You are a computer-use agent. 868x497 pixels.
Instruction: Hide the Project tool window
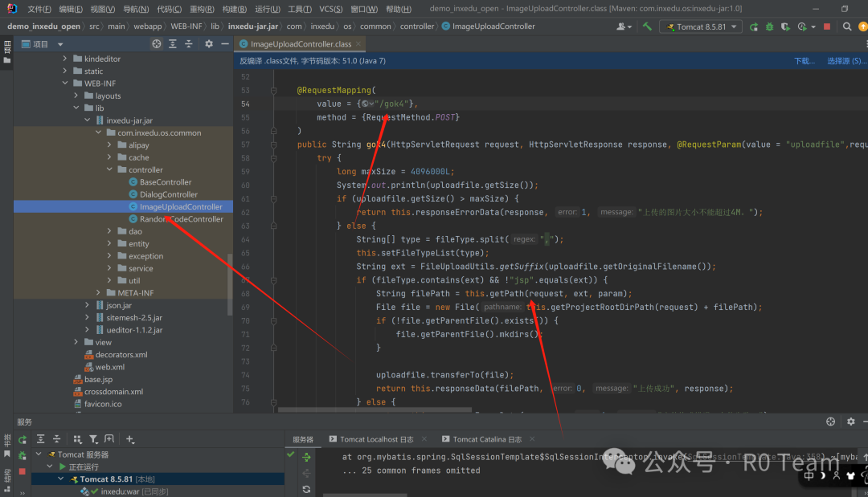225,43
